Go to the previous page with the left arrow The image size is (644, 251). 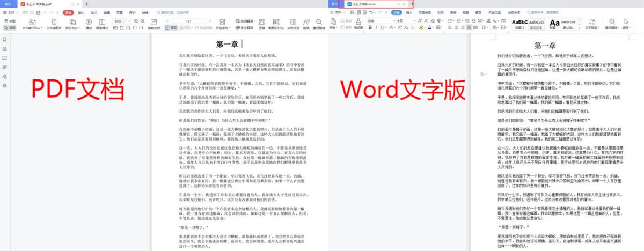(168, 21)
